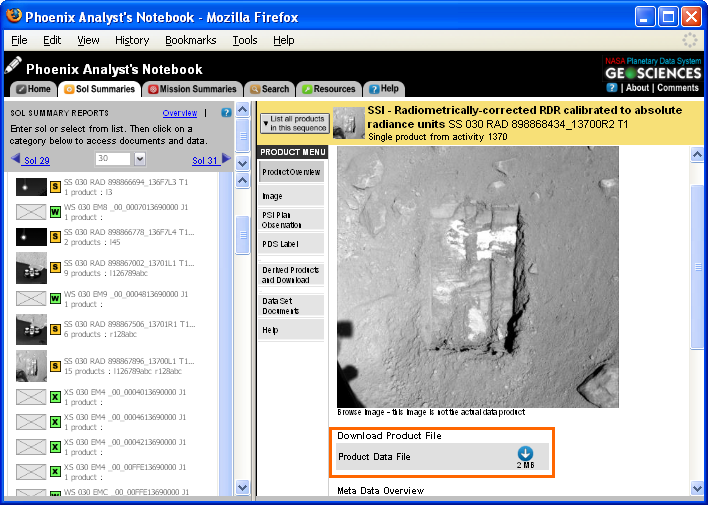Image resolution: width=708 pixels, height=505 pixels.
Task: Click the S icon for SS 030 RAD 898867896_13700L1
Action: (55, 366)
